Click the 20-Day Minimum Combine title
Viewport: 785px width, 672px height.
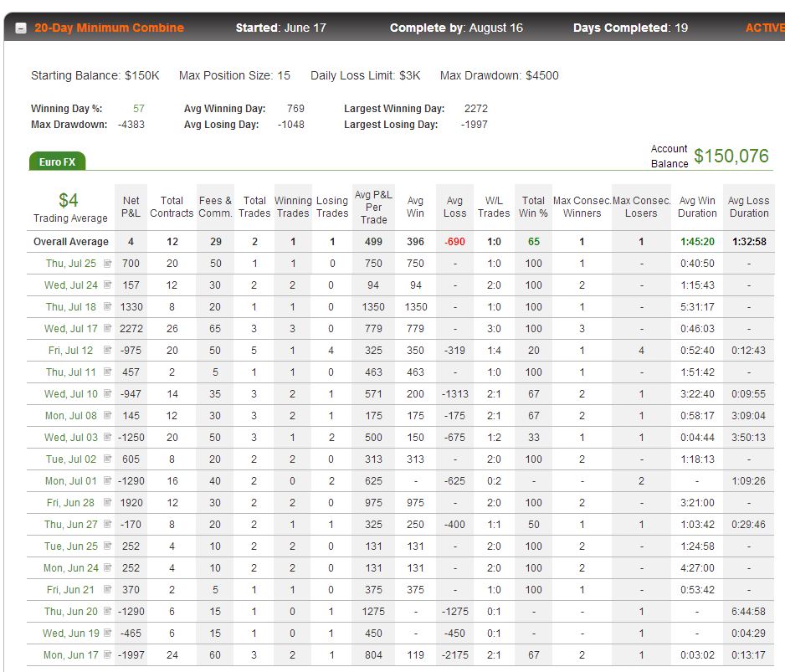pos(109,28)
